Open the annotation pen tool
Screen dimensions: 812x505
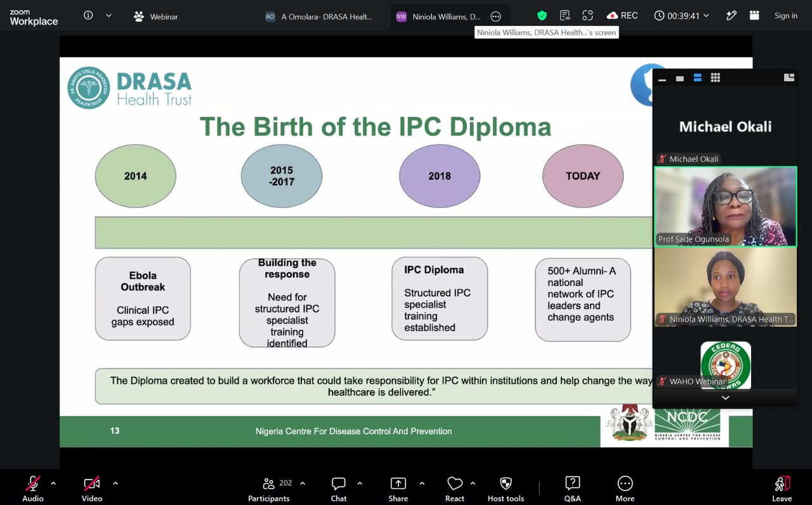tap(731, 16)
